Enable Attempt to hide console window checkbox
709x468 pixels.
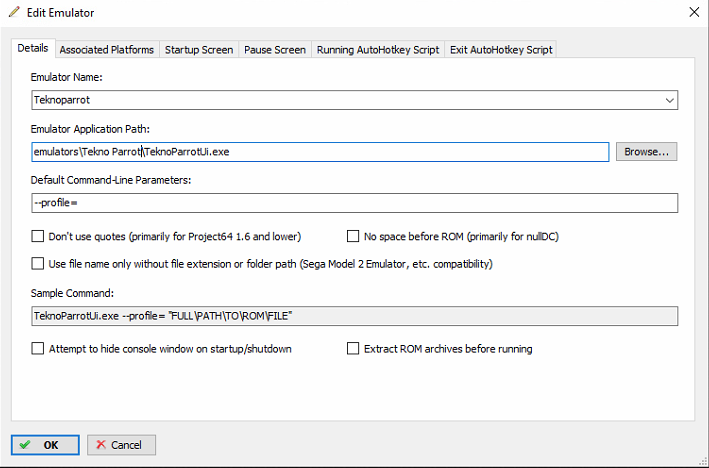click(38, 349)
